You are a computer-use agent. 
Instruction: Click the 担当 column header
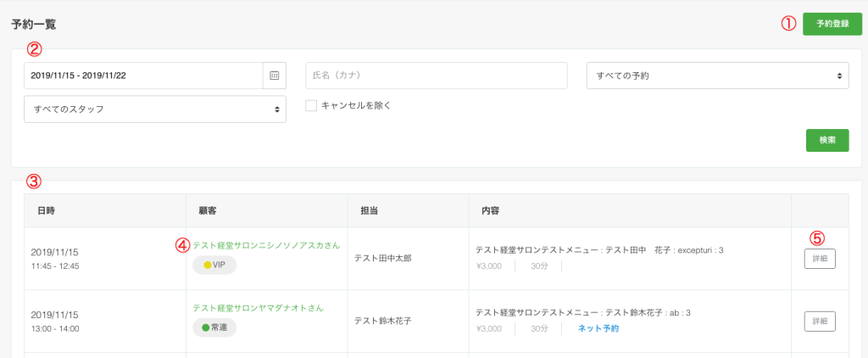[x=370, y=210]
